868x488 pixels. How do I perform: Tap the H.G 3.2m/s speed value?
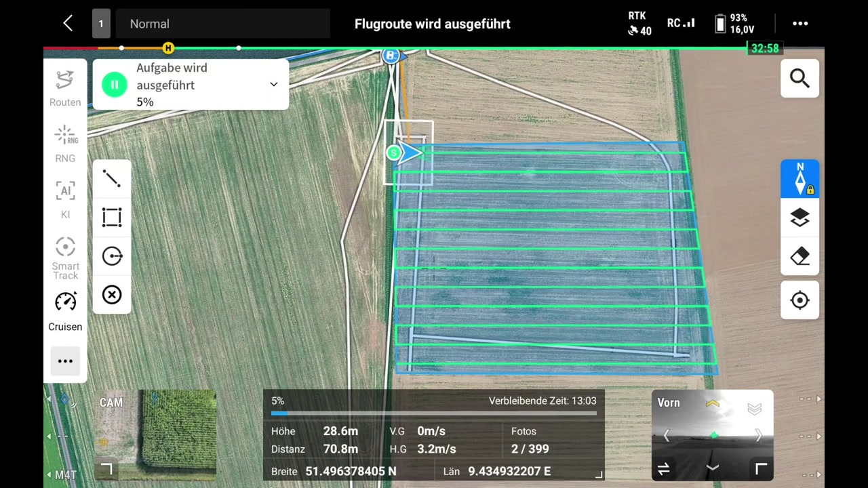[x=436, y=449]
